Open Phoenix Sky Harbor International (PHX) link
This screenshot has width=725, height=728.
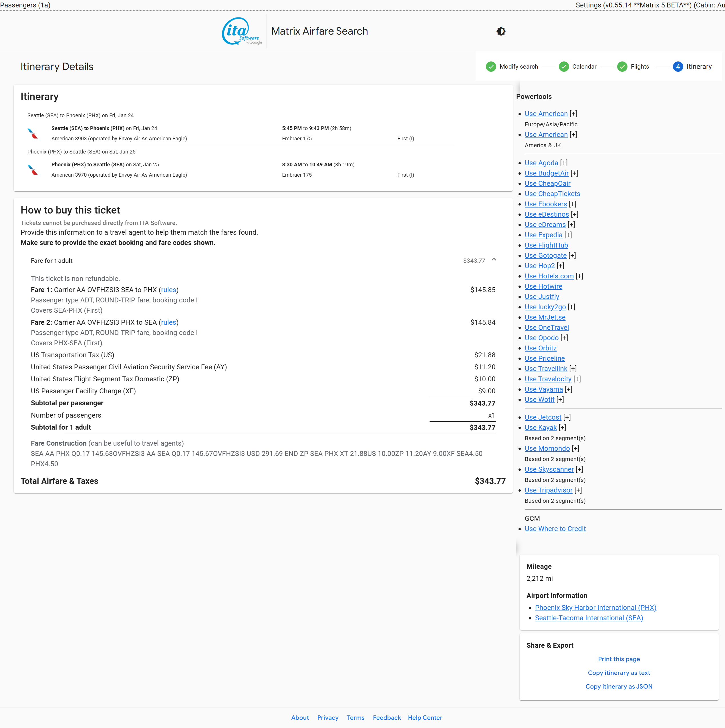click(x=595, y=607)
